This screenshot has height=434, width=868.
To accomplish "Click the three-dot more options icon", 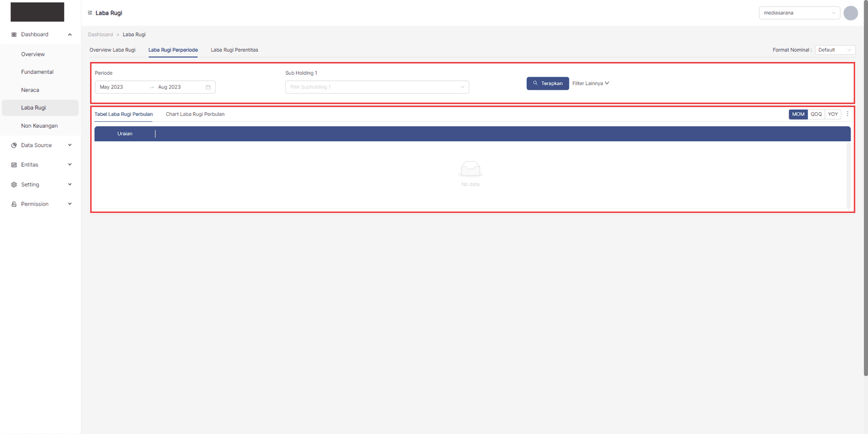I will tap(848, 114).
